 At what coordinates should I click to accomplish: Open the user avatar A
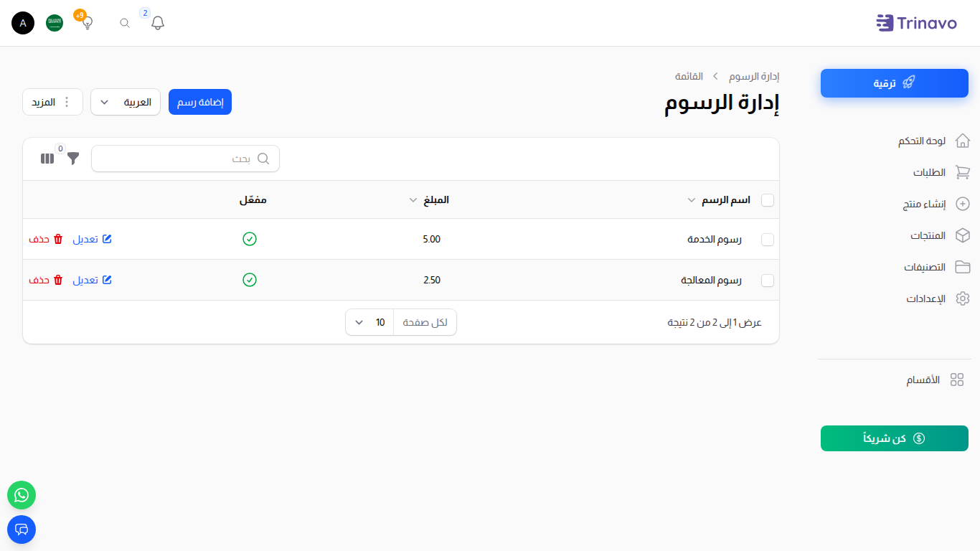point(23,23)
